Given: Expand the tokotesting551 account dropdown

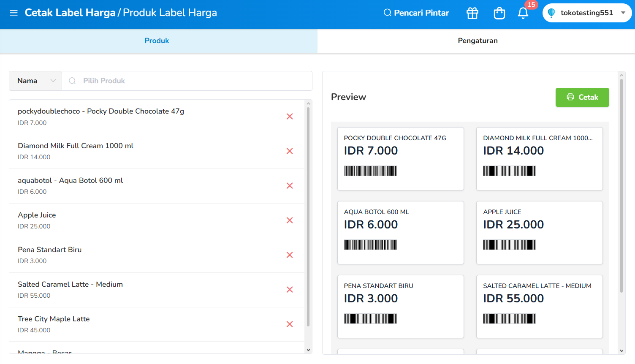Looking at the screenshot, I should pyautogui.click(x=587, y=13).
